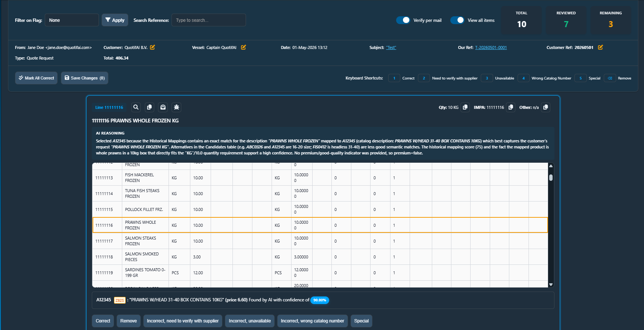The height and width of the screenshot is (330, 644).
Task: Open the mail envelope icon for the line
Action: pos(163,107)
